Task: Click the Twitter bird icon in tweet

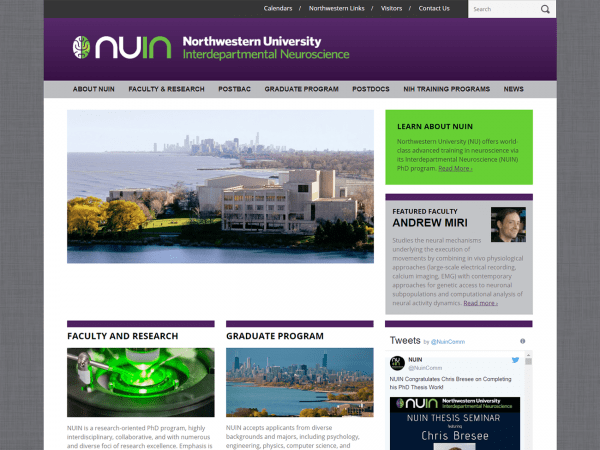Action: click(x=515, y=360)
